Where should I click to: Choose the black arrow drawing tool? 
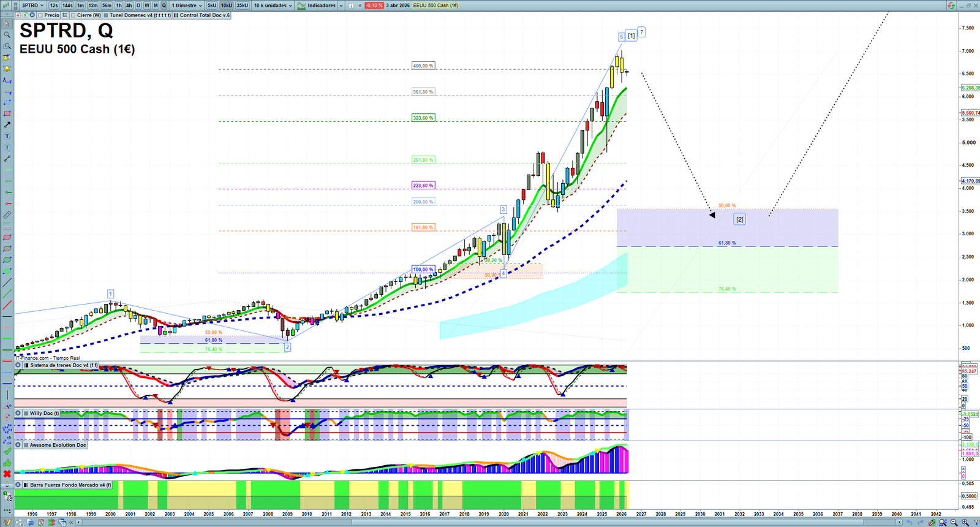(x=7, y=125)
